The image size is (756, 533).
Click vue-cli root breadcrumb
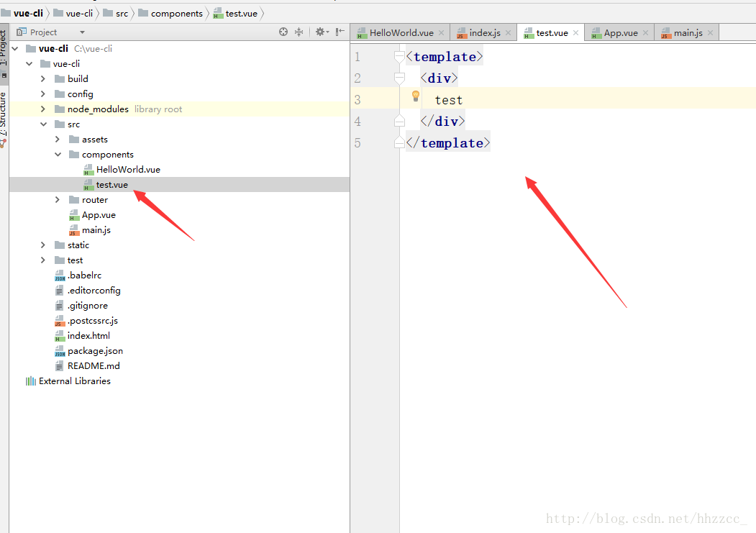pyautogui.click(x=28, y=14)
